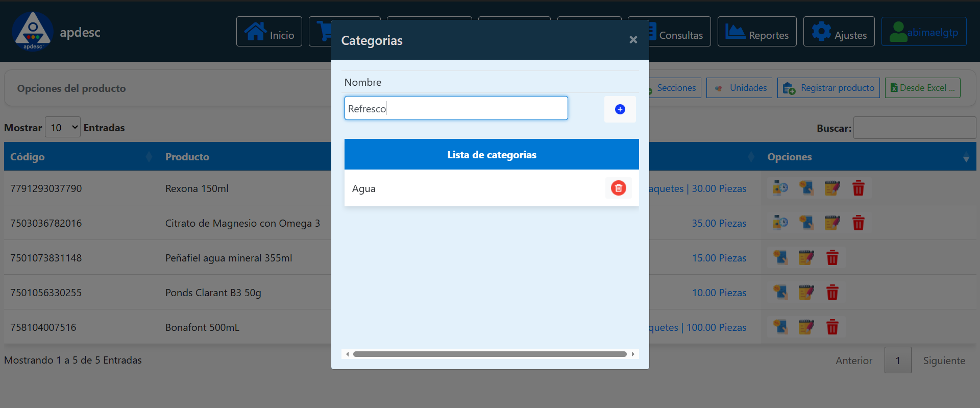Click the discount icon for Citrato de Magnesio

tap(806, 223)
